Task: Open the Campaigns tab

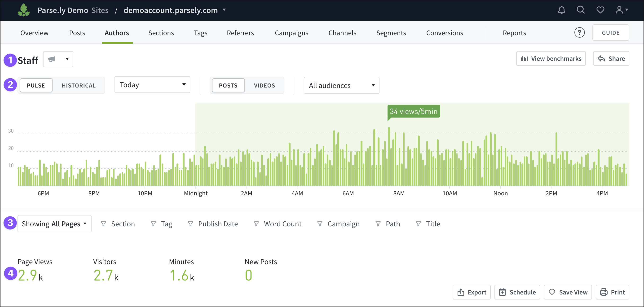Action: pyautogui.click(x=291, y=33)
